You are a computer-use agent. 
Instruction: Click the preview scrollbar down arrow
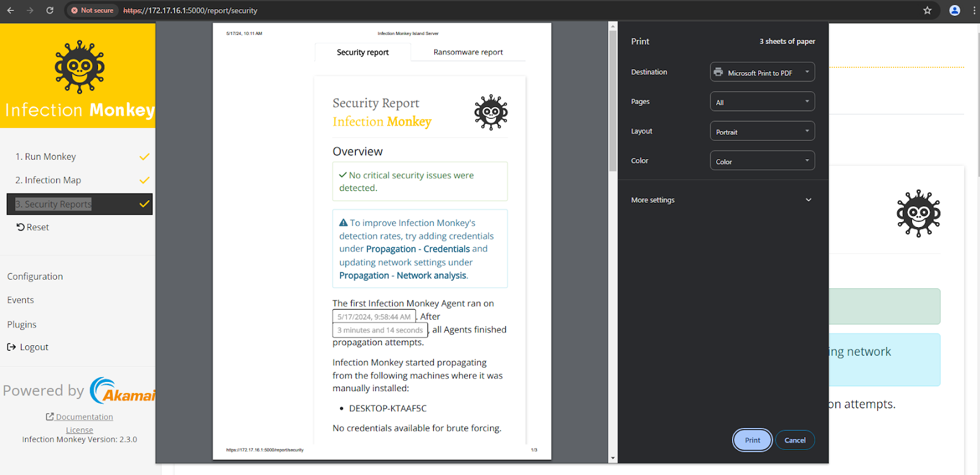pos(612,458)
